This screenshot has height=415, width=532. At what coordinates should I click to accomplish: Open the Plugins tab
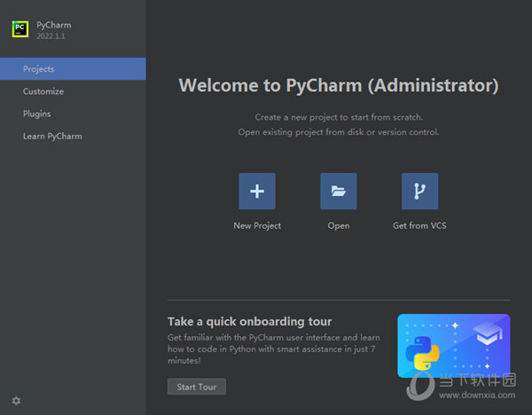[73, 114]
